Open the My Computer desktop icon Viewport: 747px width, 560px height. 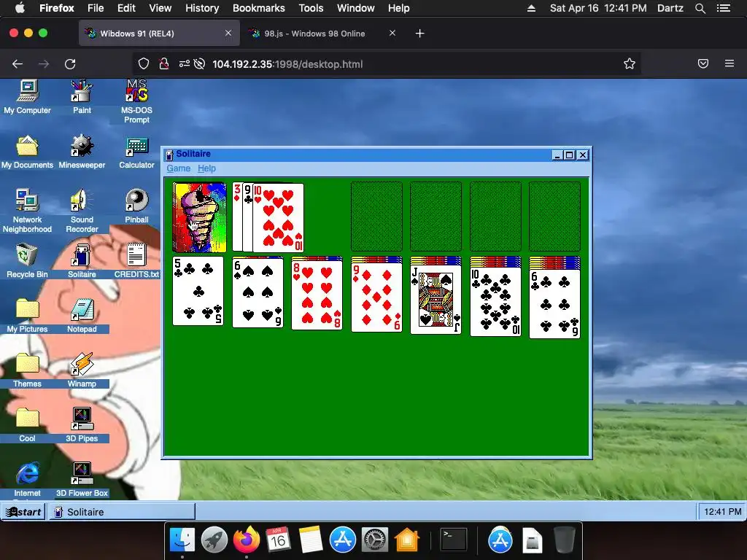pyautogui.click(x=27, y=97)
